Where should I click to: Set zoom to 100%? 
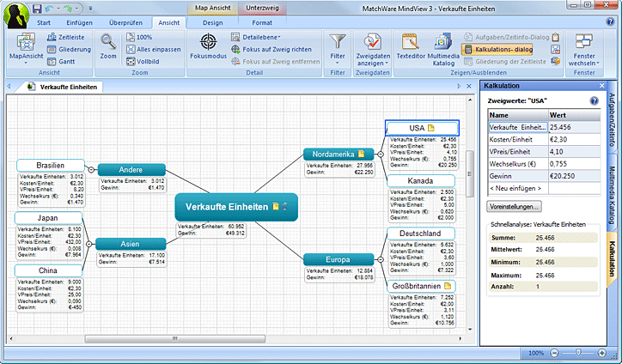point(139,37)
